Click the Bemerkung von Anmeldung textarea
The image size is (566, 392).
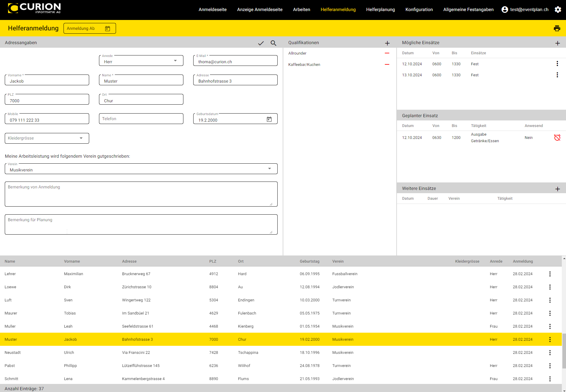(x=141, y=194)
